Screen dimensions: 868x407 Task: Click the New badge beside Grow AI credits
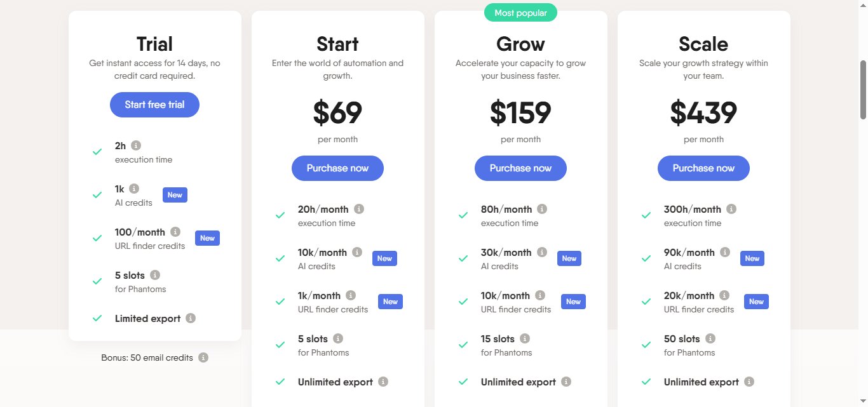pyautogui.click(x=569, y=258)
